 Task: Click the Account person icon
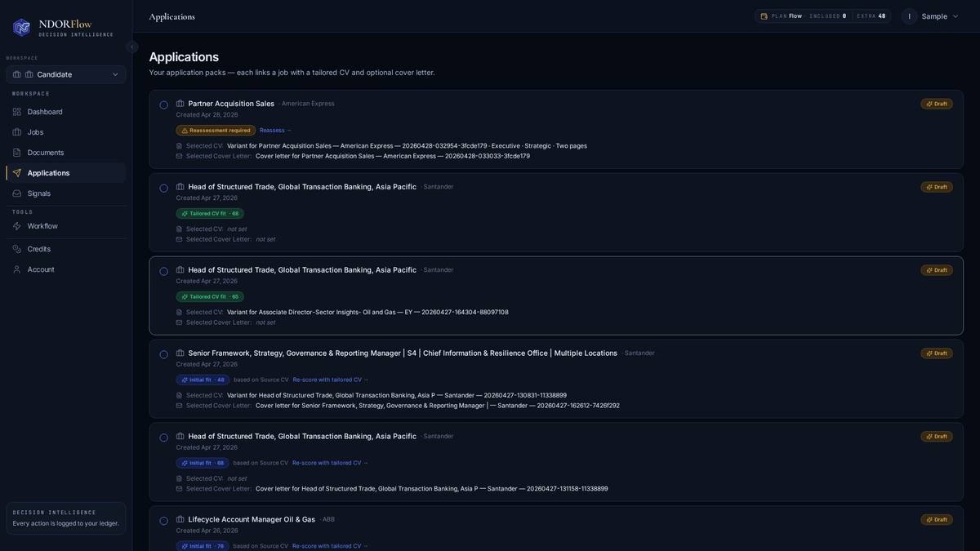pos(16,269)
